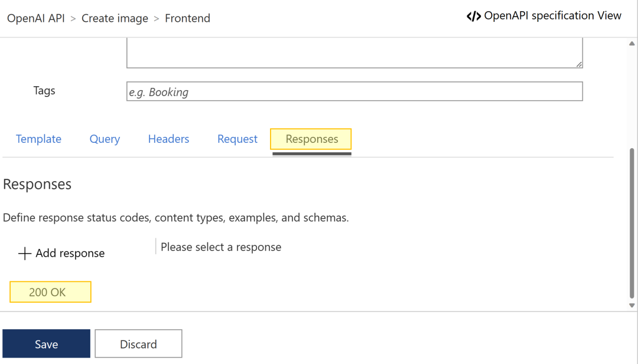
Task: Go to OpenAI API breadcrumb
Action: pyautogui.click(x=36, y=18)
